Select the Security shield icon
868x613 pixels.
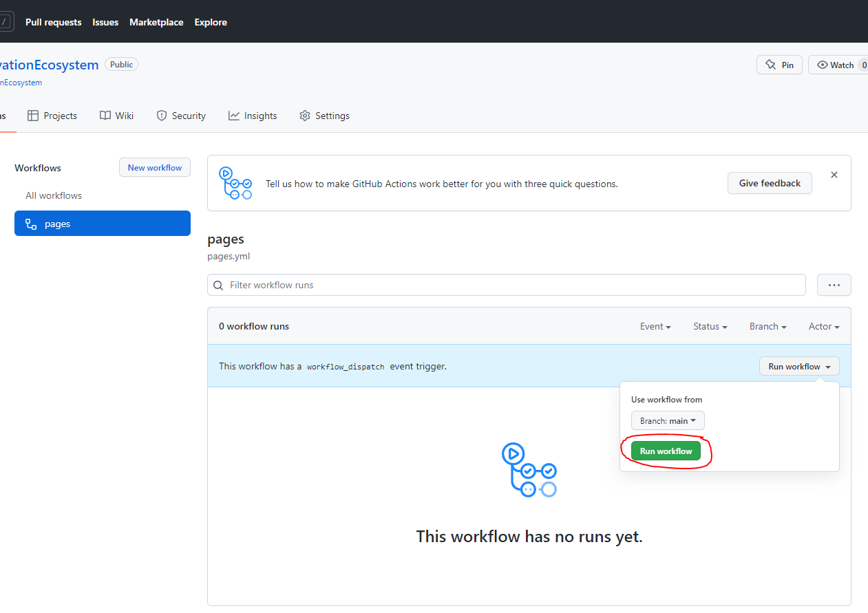[x=161, y=116]
